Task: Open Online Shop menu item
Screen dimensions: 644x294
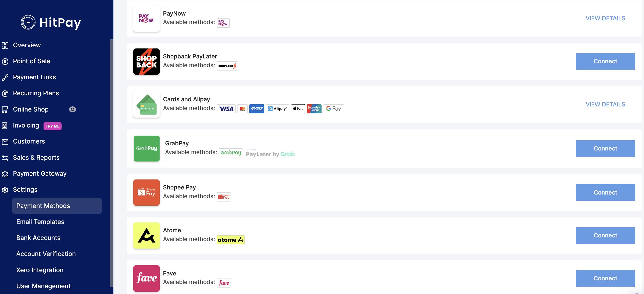Action: (x=31, y=109)
